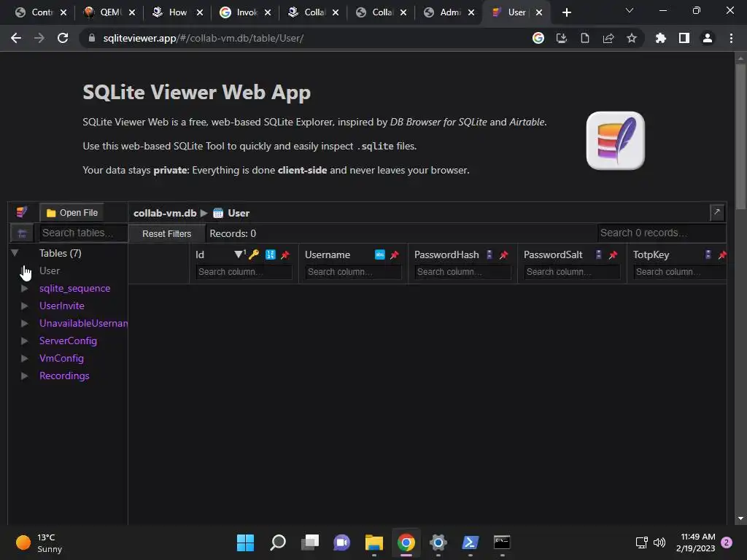Viewport: 747px width, 560px height.
Task: Open the ServerConfig table
Action: click(68, 341)
